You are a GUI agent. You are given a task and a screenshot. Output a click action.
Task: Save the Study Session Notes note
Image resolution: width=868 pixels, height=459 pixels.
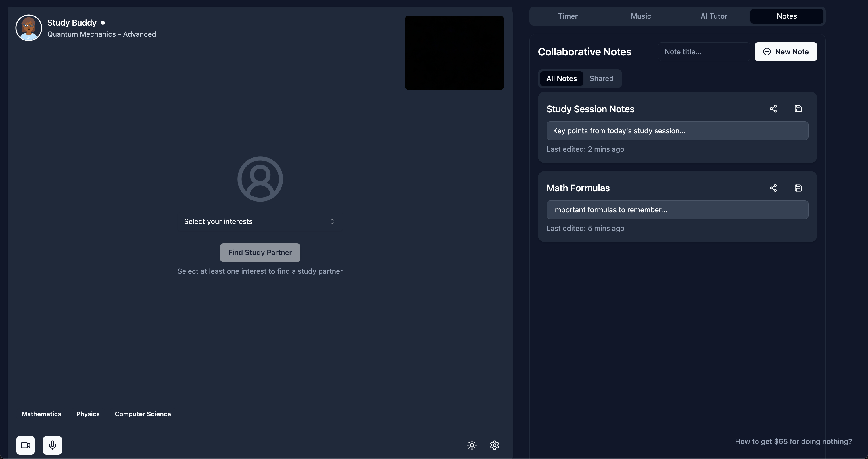(798, 109)
